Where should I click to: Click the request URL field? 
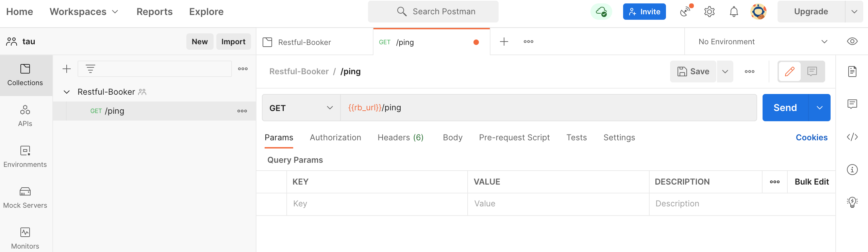[548, 108]
